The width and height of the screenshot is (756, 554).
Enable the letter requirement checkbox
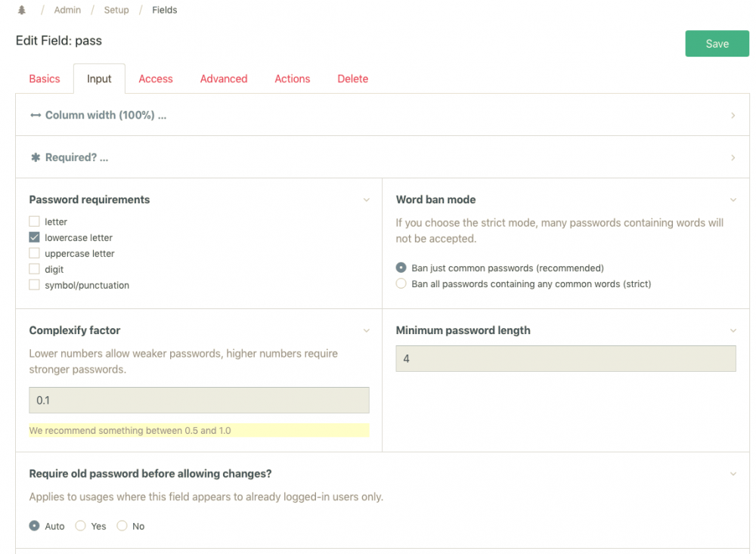click(x=34, y=221)
